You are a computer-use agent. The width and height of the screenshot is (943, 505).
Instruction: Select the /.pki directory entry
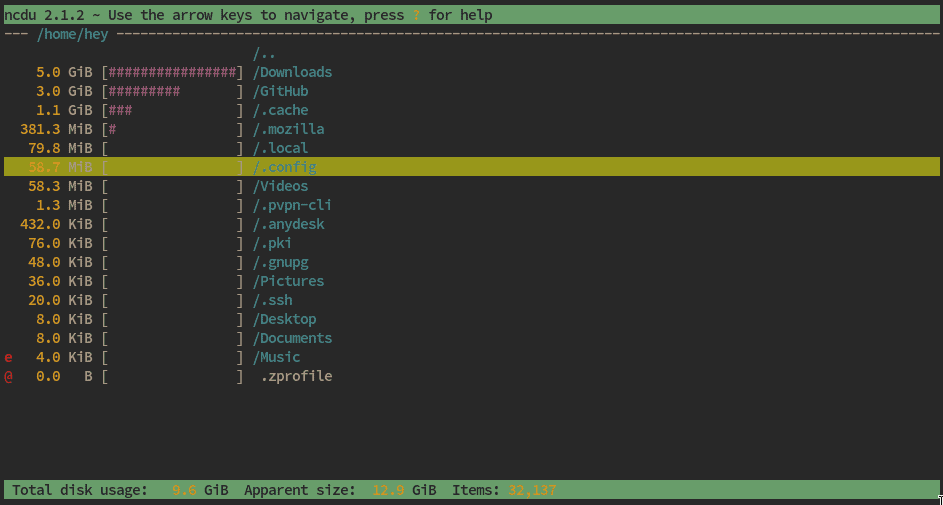click(272, 243)
